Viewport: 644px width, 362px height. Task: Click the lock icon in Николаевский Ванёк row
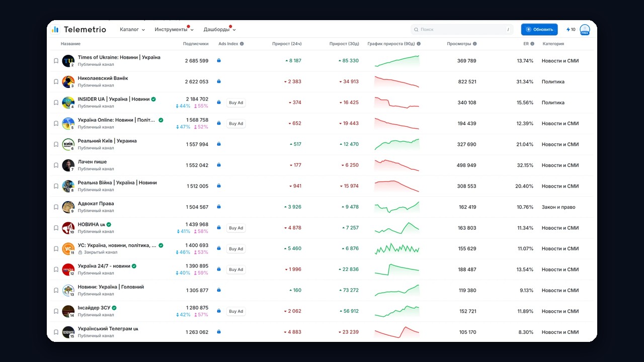(219, 81)
